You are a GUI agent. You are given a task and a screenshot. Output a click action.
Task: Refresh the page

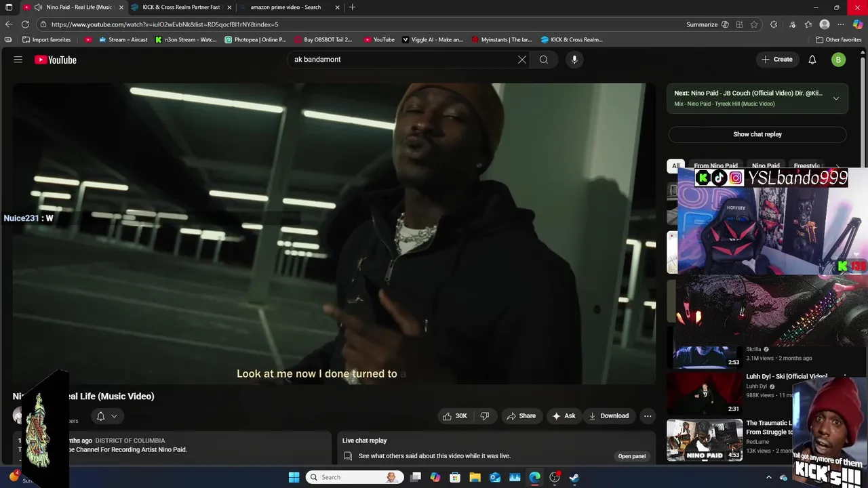(25, 24)
